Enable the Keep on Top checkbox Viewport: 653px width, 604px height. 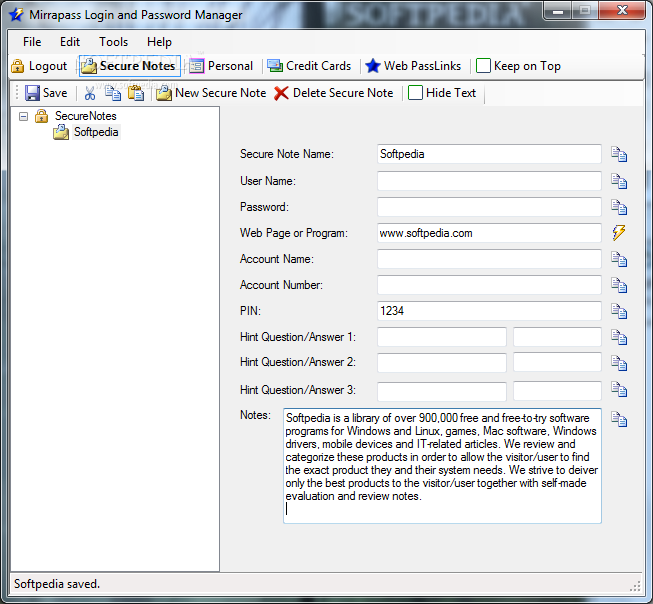click(483, 66)
